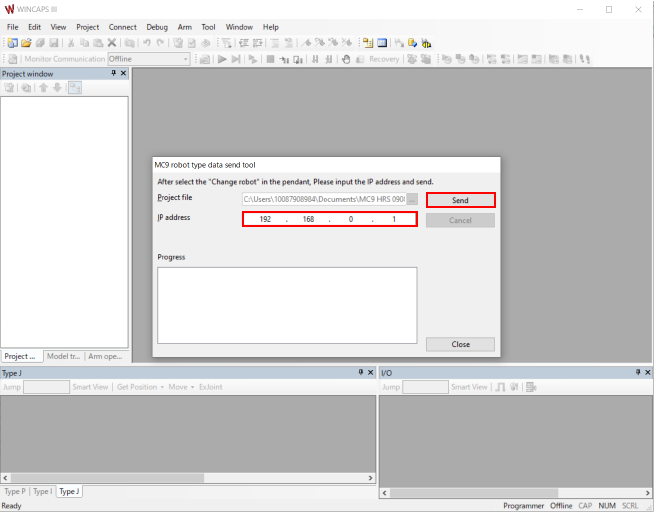Pin the Project window panel
The width and height of the screenshot is (655, 512).
coord(113,73)
